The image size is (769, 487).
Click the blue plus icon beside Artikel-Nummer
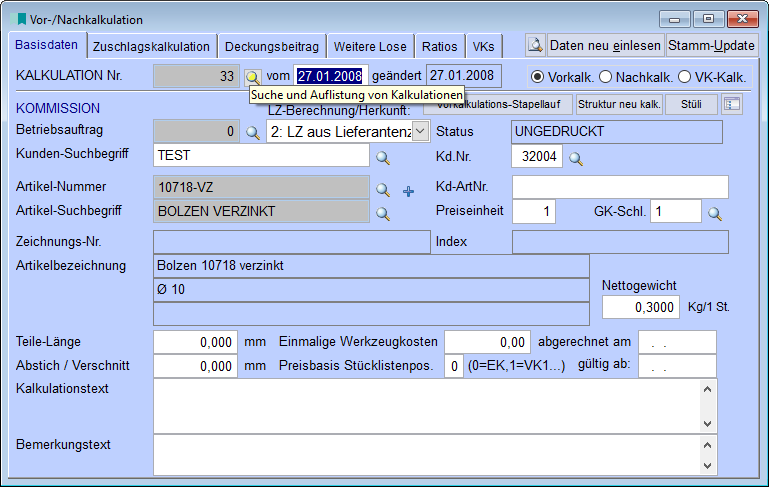click(408, 189)
